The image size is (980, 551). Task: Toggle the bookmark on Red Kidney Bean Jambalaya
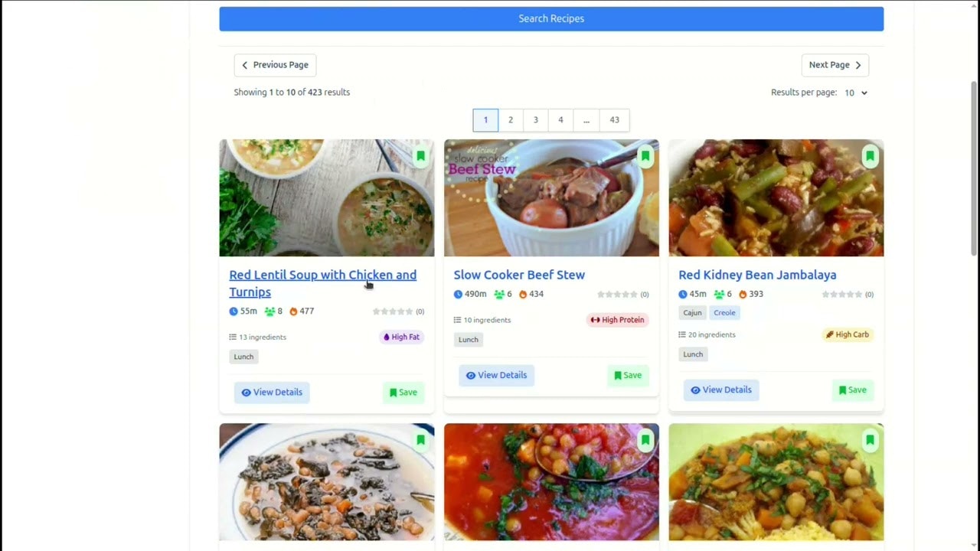[x=871, y=156]
